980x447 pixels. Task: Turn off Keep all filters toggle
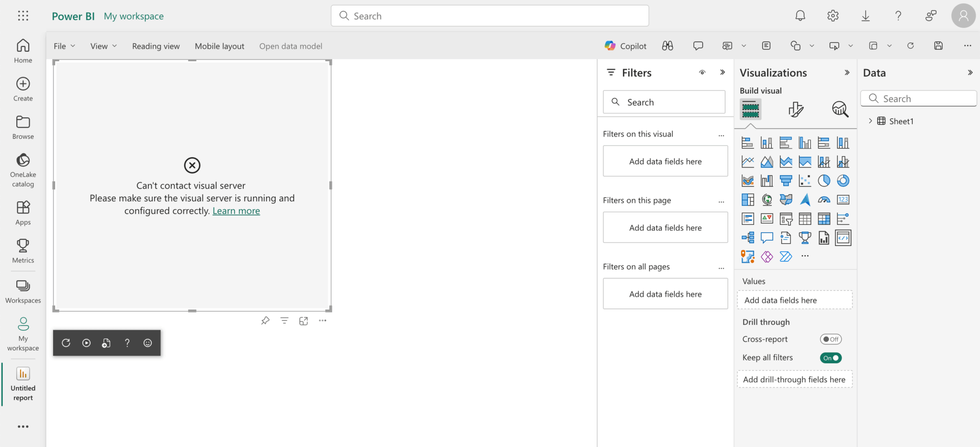(830, 358)
